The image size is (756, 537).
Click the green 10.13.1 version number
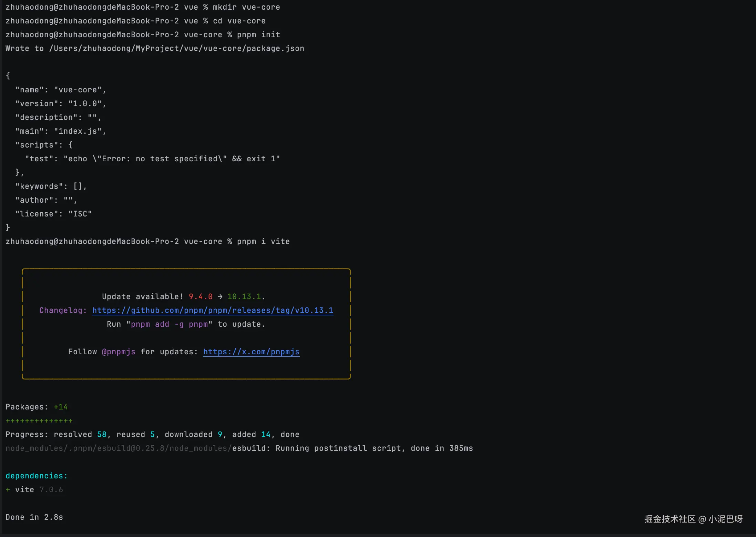244,296
